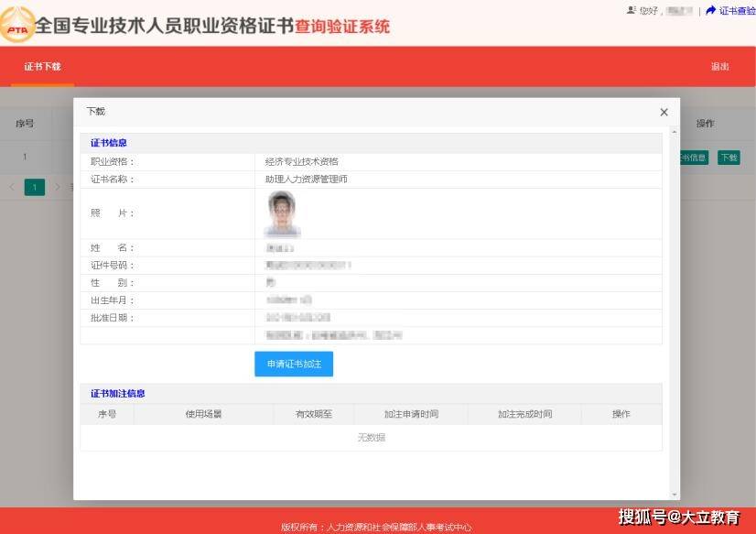The image size is (756, 534).
Task: Open the 证书下载 tab
Action: pyautogui.click(x=42, y=67)
